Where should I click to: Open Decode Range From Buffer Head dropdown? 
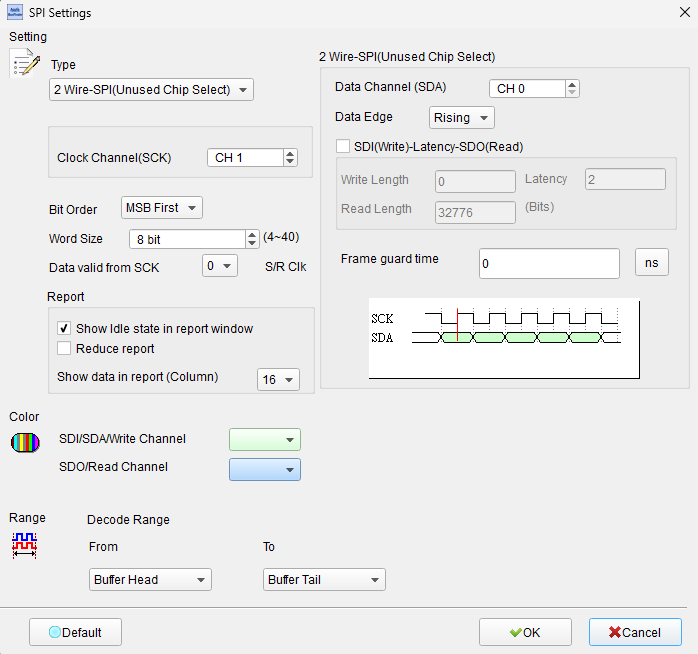pyautogui.click(x=150, y=580)
